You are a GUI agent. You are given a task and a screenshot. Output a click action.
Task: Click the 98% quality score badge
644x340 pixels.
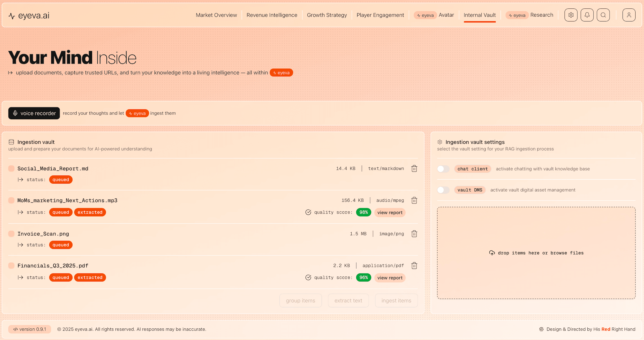(x=364, y=212)
